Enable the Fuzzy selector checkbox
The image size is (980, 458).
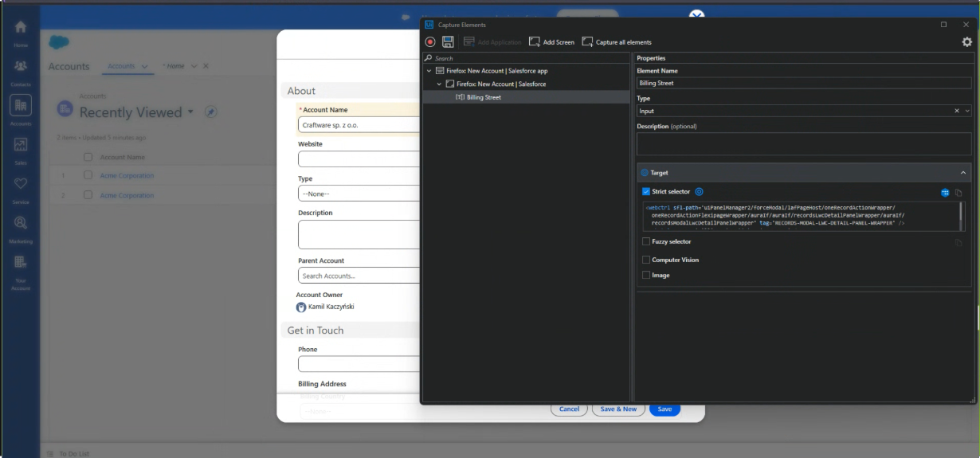tap(646, 241)
